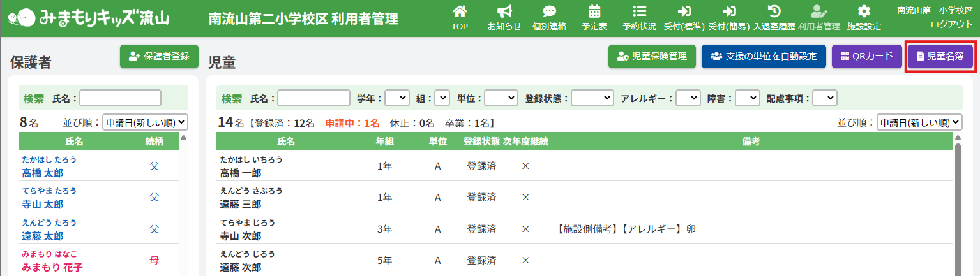The image size is (980, 276).
Task: Click the ログアウト link
Action: 951,24
